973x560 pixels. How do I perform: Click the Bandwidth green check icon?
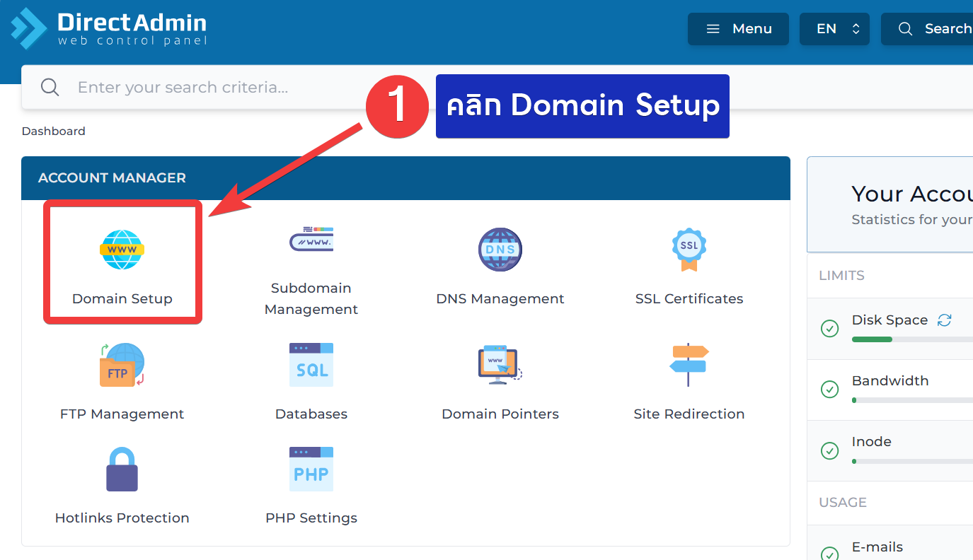829,389
